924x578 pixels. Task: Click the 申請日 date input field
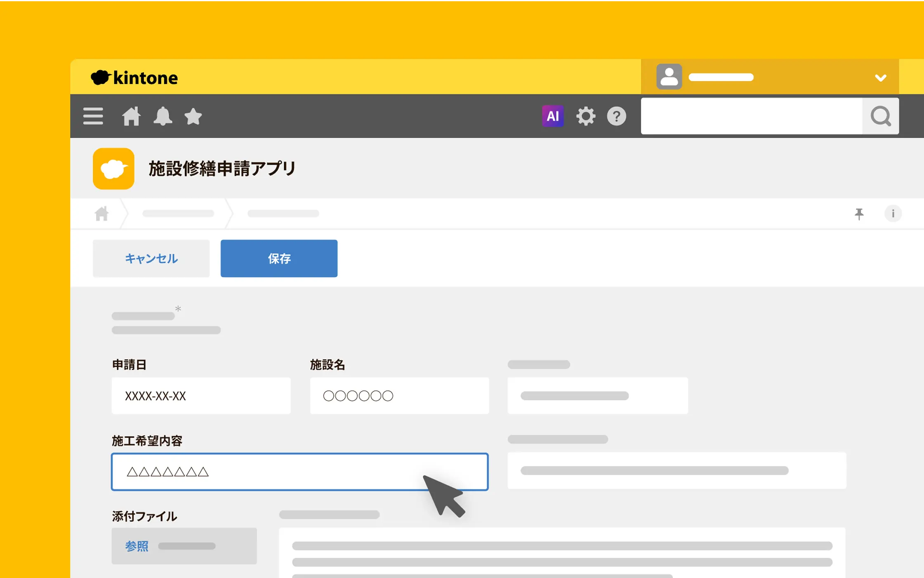coord(201,396)
